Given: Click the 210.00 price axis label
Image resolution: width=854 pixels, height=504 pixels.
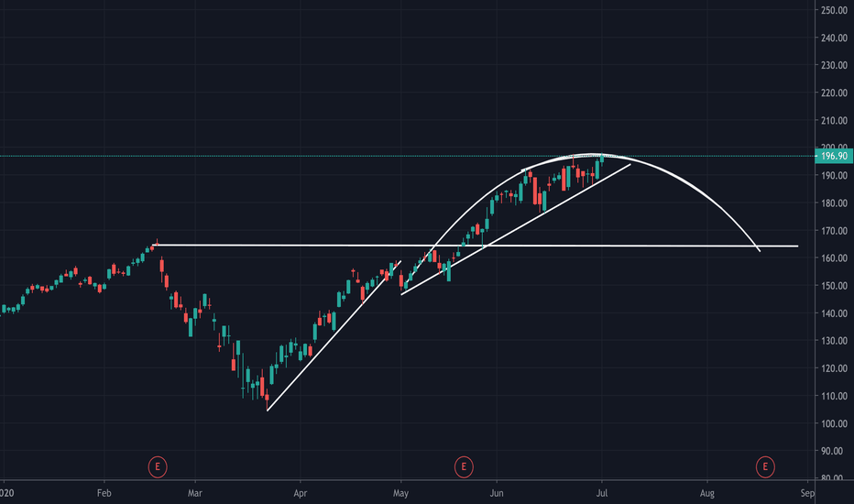Looking at the screenshot, I should point(834,120).
